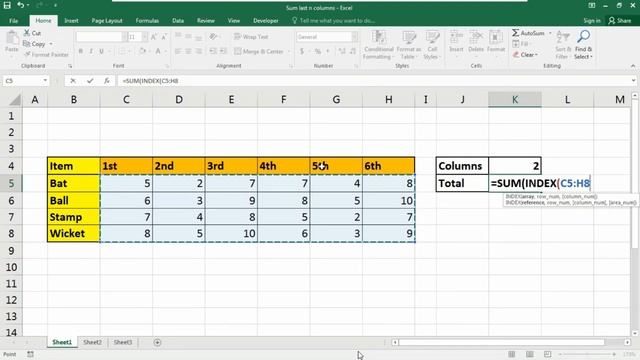Viewport: 640px width, 360px height.
Task: Toggle Underline formatting
Action: [101, 51]
